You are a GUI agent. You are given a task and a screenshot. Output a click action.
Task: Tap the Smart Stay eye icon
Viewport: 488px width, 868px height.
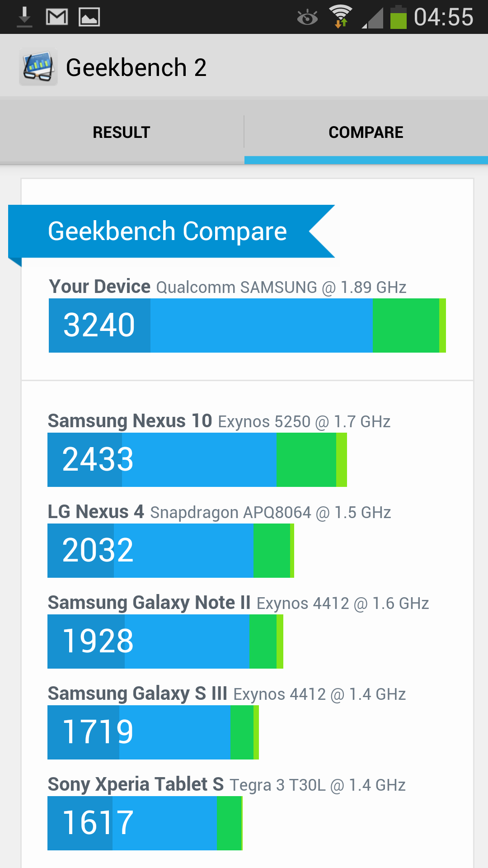307,18
